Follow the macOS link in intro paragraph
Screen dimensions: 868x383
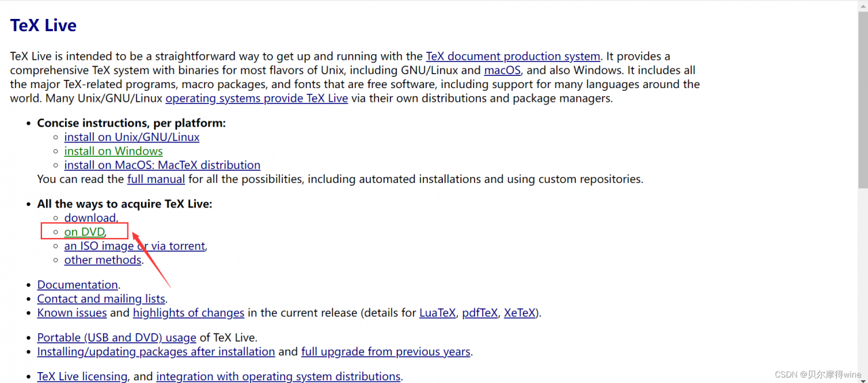502,70
